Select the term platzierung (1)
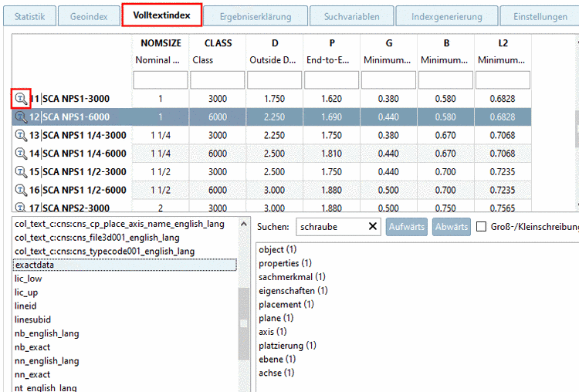Screen dimensions: 579x392 click(287, 346)
